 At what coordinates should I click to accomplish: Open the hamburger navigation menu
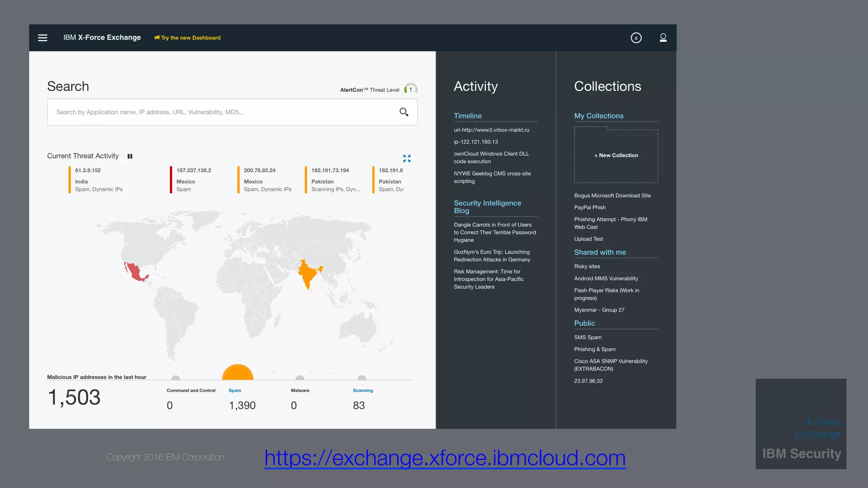click(x=42, y=38)
